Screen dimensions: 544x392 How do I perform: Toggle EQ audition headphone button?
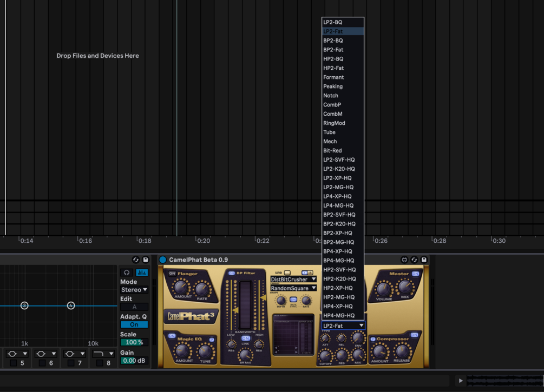point(127,273)
